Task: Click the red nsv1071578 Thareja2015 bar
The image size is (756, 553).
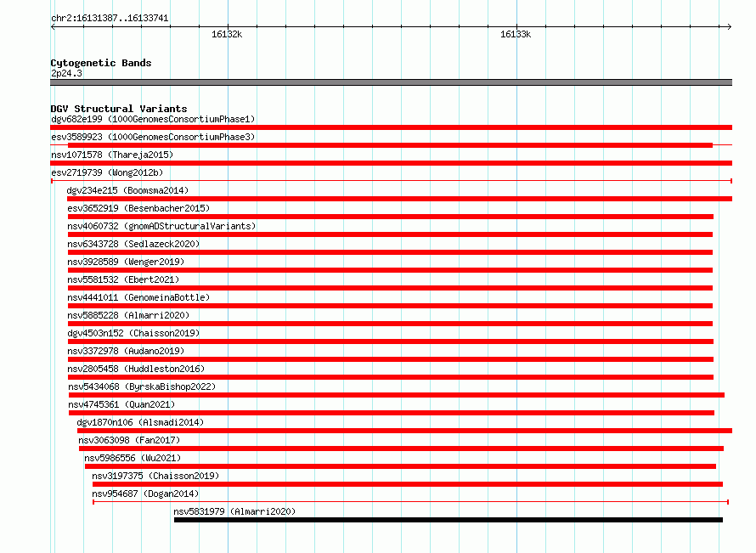Action: 391,163
